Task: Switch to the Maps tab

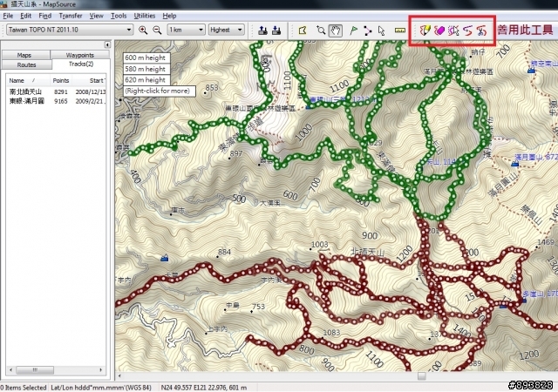Action: [x=24, y=55]
